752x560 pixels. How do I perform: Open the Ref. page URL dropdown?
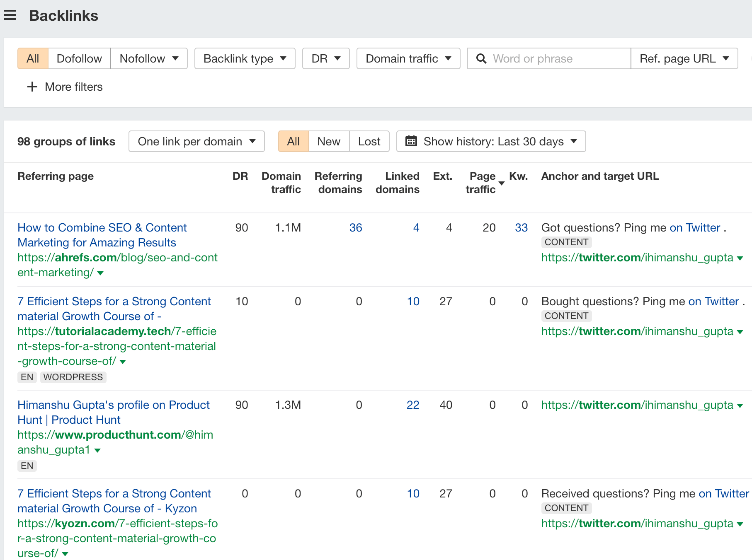click(684, 58)
